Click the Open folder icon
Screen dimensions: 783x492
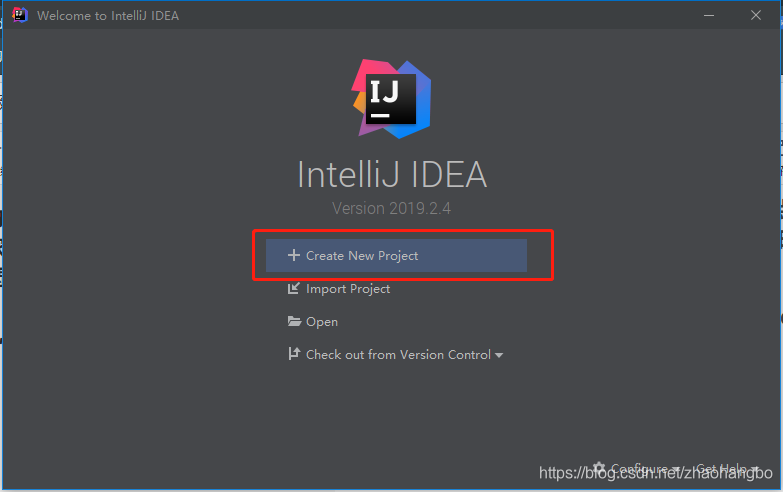click(x=294, y=321)
